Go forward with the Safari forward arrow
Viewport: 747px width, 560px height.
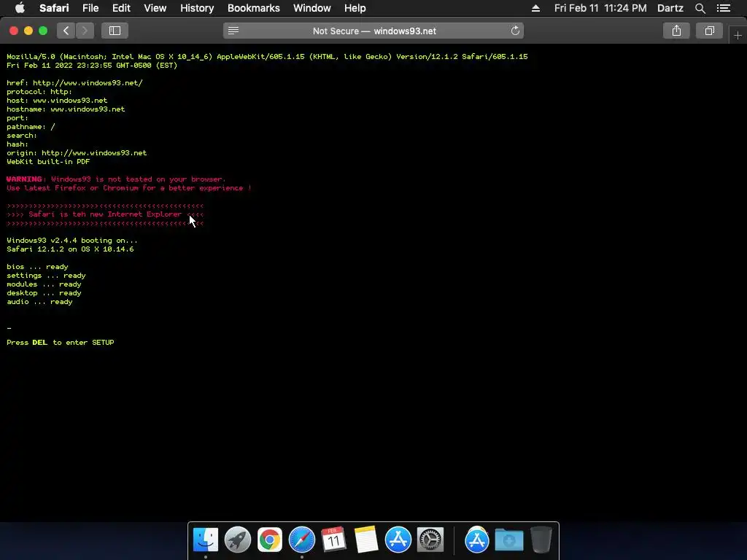[85, 31]
